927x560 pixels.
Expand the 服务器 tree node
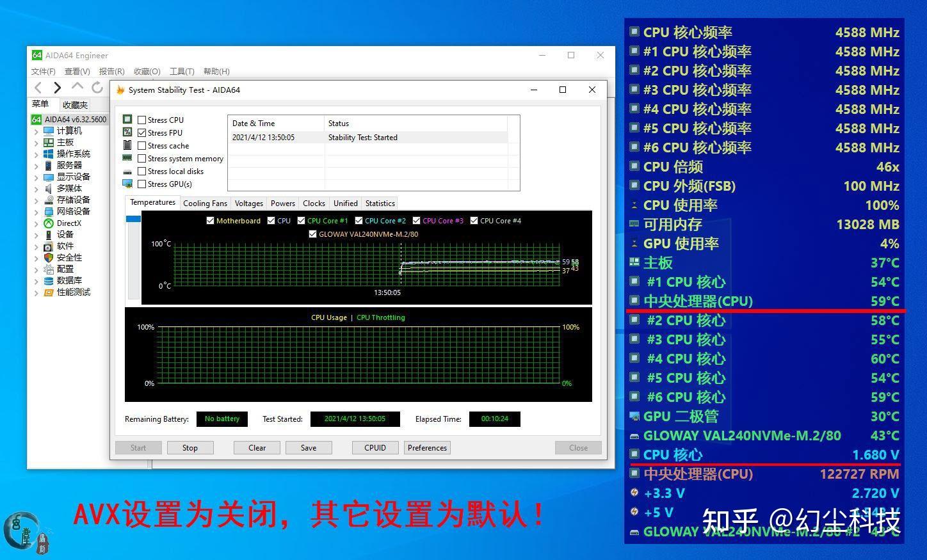(x=36, y=166)
